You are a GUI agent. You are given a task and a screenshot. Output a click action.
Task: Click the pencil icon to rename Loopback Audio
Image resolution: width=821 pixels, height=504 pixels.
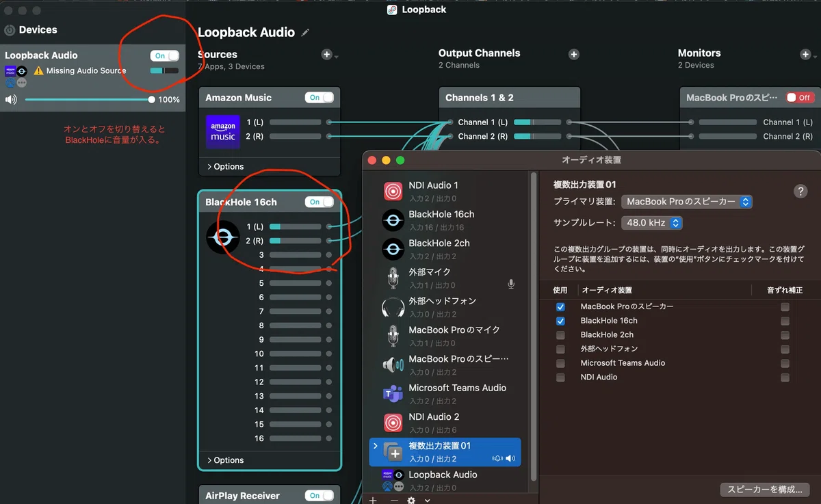click(305, 32)
